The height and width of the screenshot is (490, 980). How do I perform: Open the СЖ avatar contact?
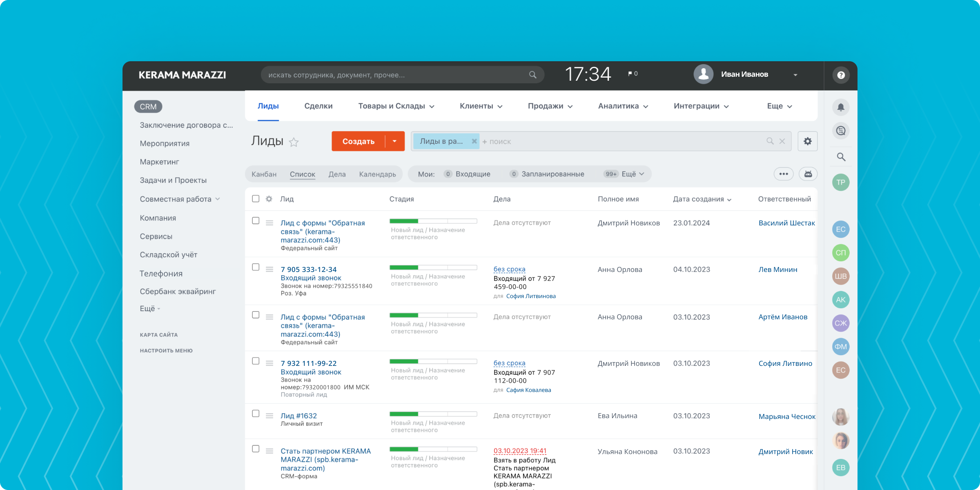[841, 323]
